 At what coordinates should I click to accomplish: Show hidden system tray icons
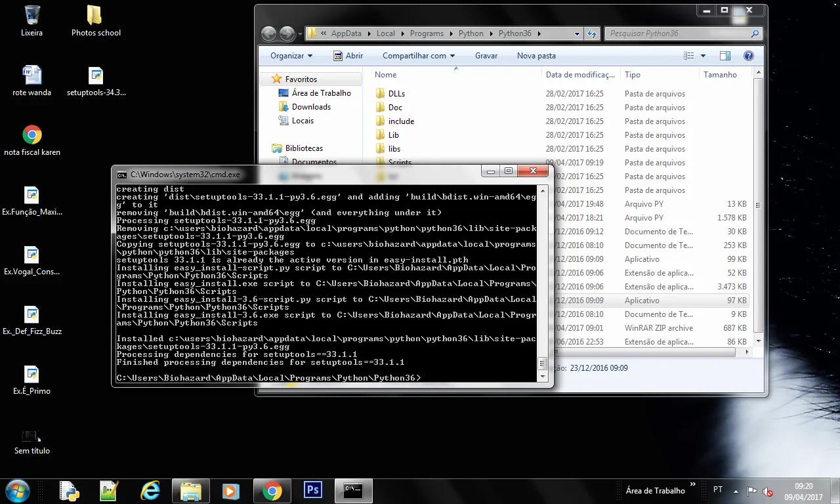[x=735, y=491]
